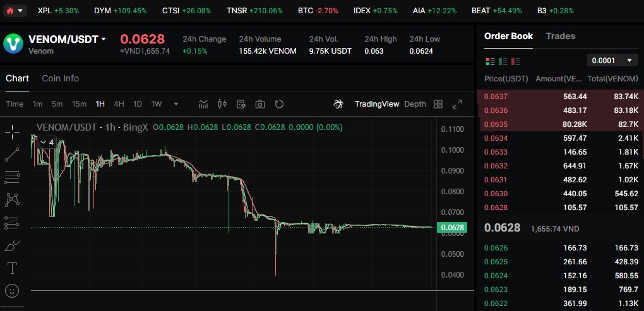
Task: Open the hot coins fire dropdown
Action: [15, 11]
